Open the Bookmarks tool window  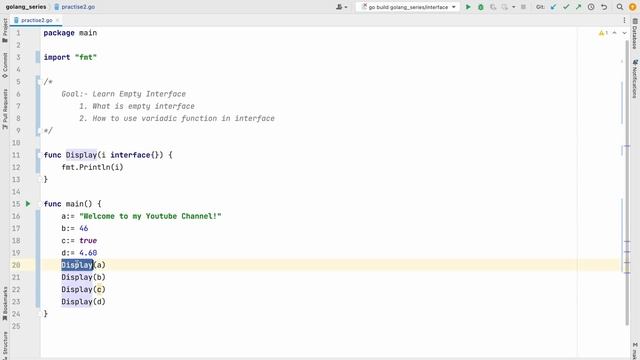pos(5,303)
